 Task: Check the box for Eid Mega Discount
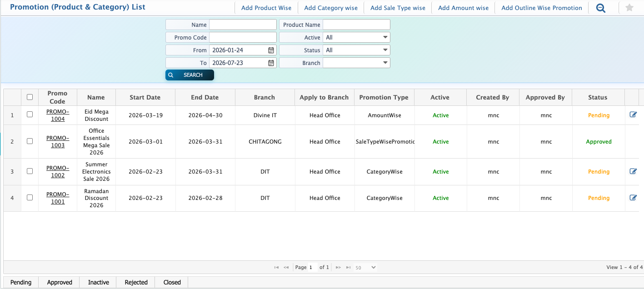coord(30,115)
